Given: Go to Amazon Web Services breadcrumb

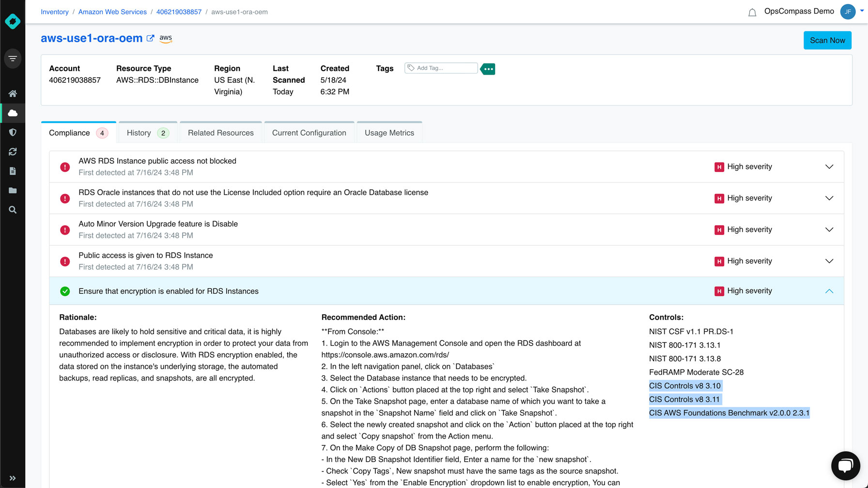Looking at the screenshot, I should pyautogui.click(x=112, y=12).
